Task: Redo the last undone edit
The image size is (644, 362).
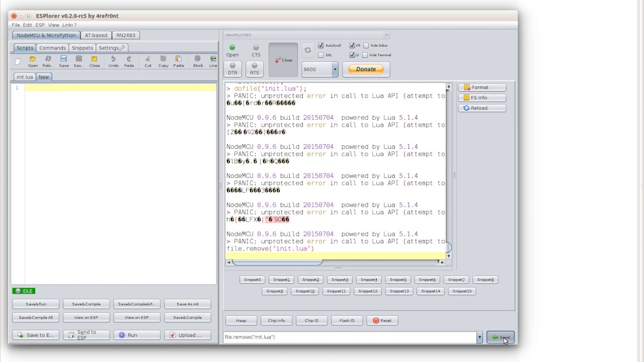Action: [x=129, y=61]
